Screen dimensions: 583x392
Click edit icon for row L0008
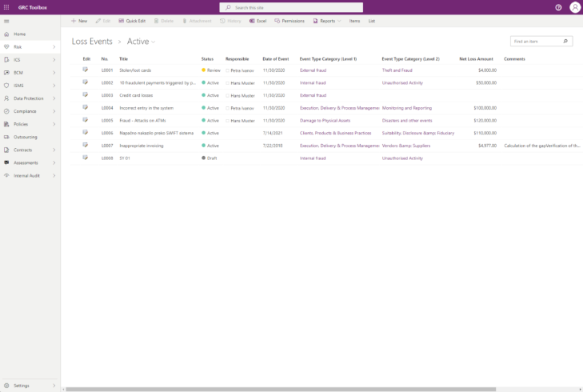click(x=85, y=158)
